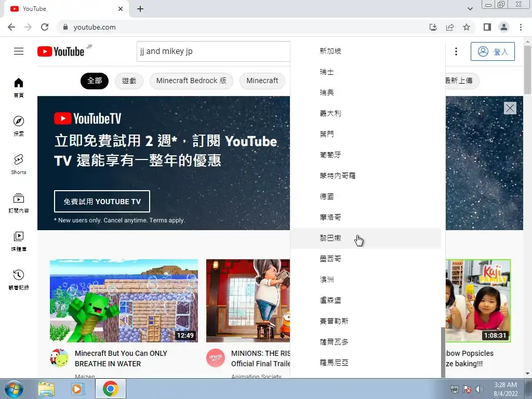Image resolution: width=532 pixels, height=399 pixels.
Task: Click the address bar URL youtube.com
Action: pyautogui.click(x=95, y=27)
